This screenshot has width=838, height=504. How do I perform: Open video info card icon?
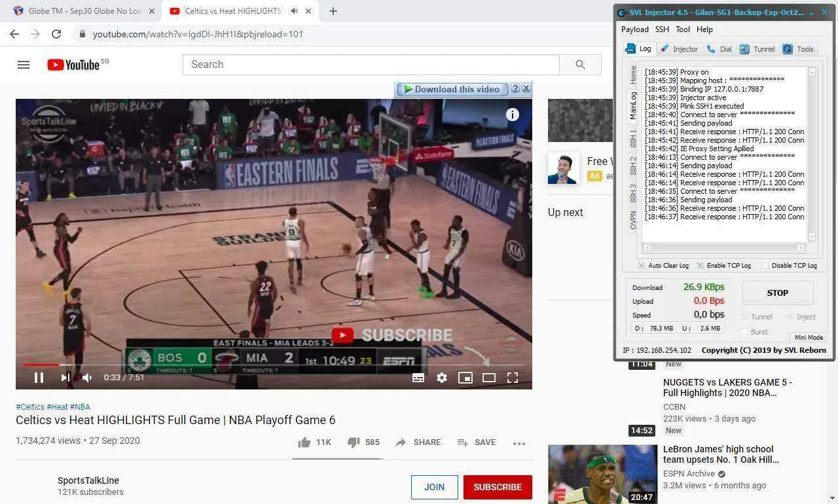pos(513,115)
